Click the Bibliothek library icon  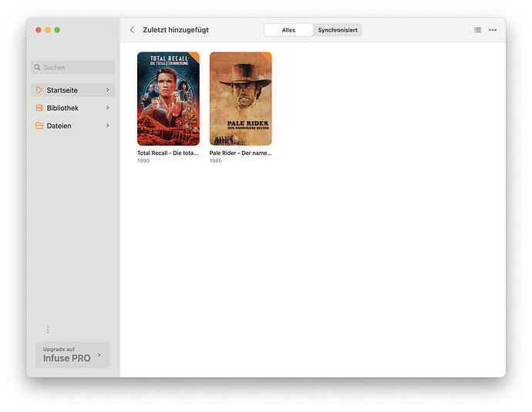coord(39,108)
